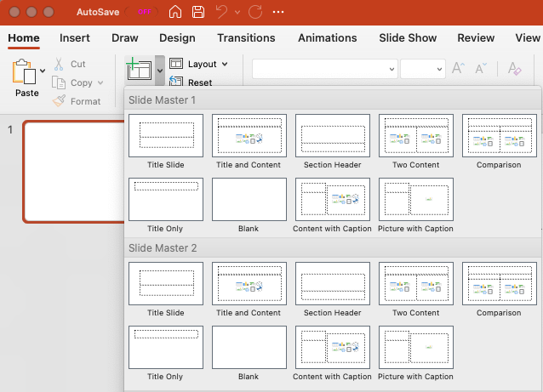Select Title and Content layout in Slide Master 1

pyautogui.click(x=249, y=136)
